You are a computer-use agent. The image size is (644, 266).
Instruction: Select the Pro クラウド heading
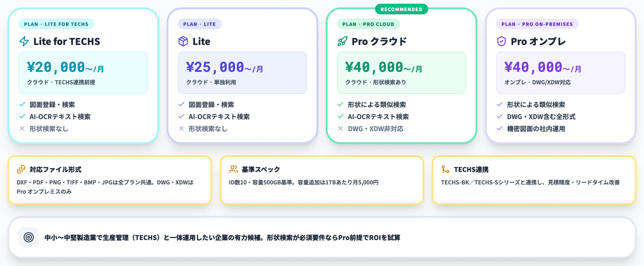pos(379,41)
